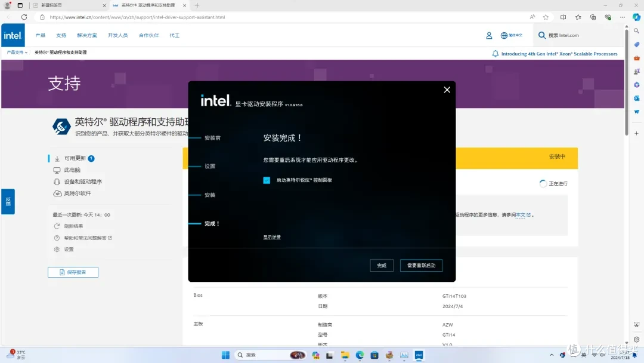Open a new browser tab with the plus button

(x=197, y=5)
